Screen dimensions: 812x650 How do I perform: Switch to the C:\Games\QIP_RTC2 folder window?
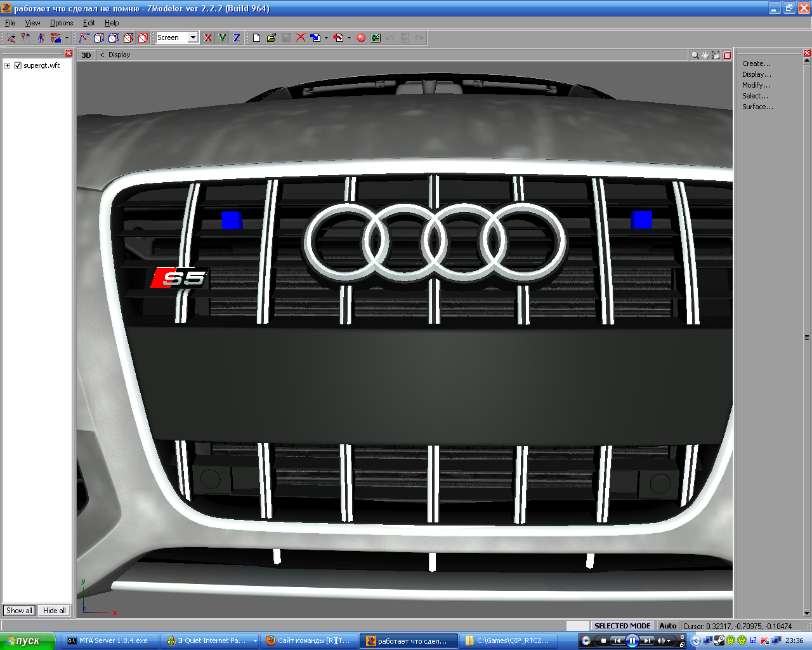509,641
